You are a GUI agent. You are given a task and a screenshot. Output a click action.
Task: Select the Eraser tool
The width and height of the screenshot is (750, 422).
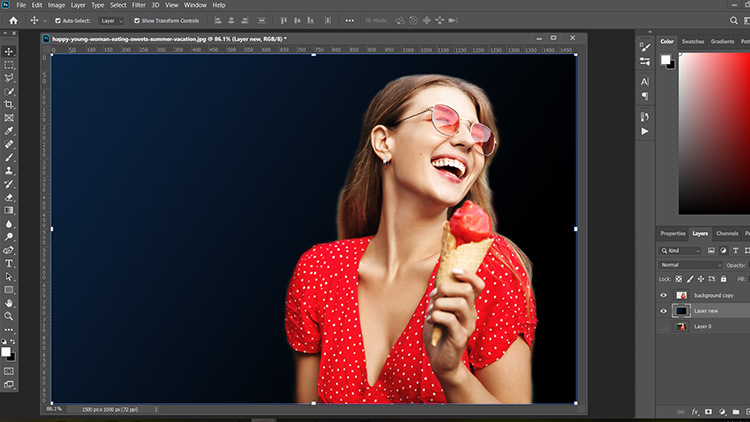[9, 197]
